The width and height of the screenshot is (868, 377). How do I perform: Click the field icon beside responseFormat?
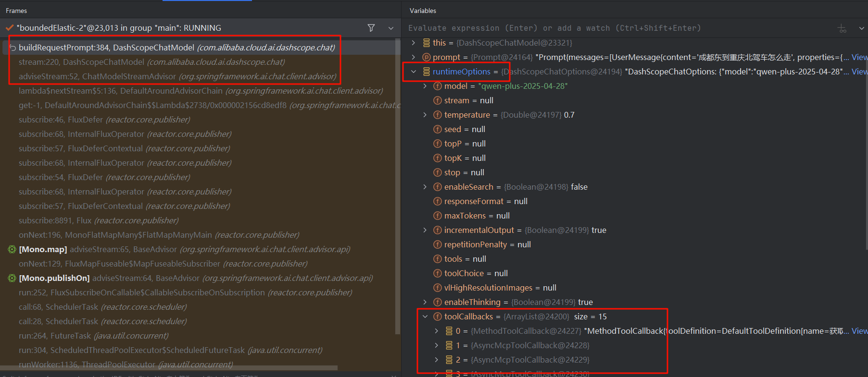[x=438, y=201]
